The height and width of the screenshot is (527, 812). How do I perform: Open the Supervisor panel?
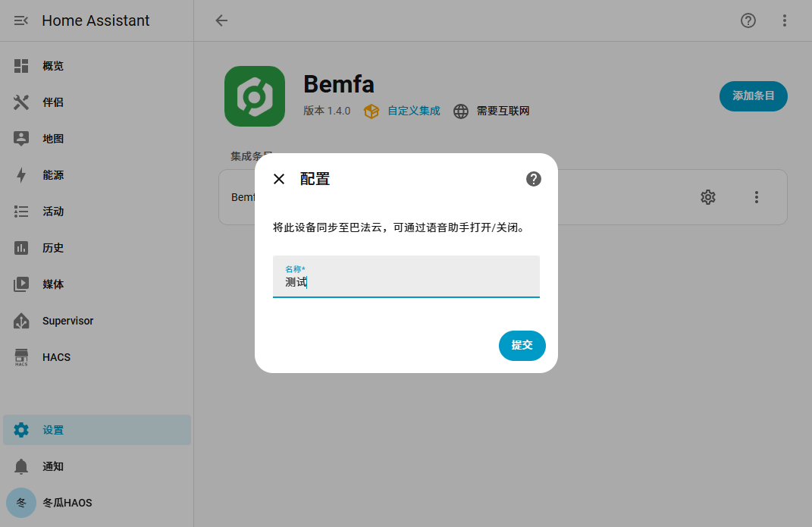pyautogui.click(x=97, y=321)
